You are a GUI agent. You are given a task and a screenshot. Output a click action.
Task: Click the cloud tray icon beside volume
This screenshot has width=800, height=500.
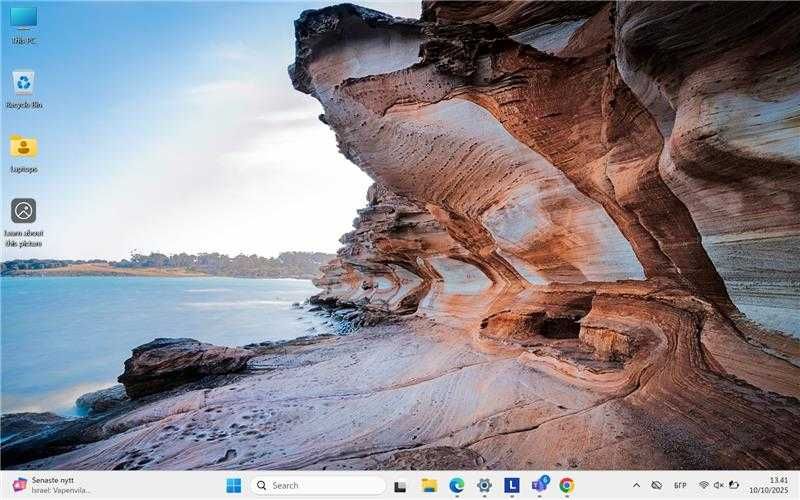tap(734, 485)
